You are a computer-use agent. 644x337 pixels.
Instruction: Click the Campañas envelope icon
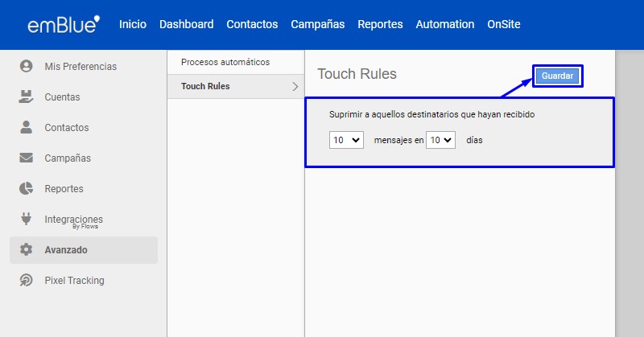click(27, 158)
